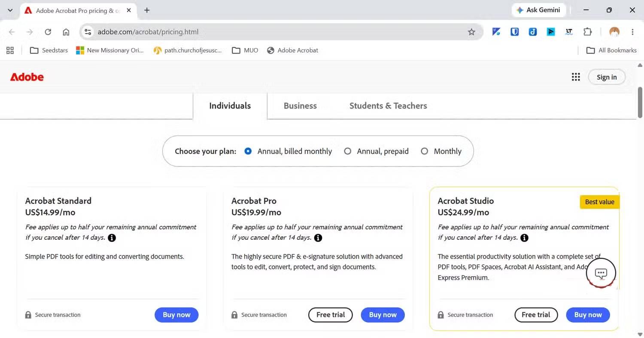Open the cyan paper-plane extension icon
The width and height of the screenshot is (644, 338).
[x=551, y=32]
